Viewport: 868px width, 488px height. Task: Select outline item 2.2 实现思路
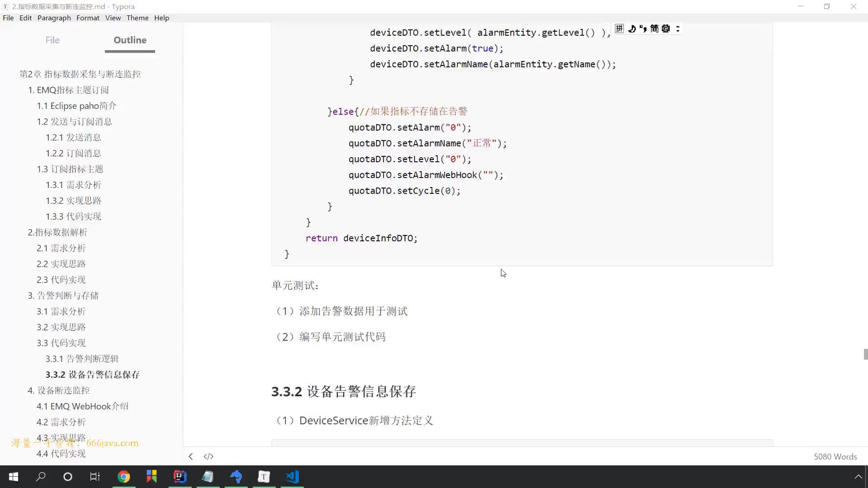click(x=61, y=264)
